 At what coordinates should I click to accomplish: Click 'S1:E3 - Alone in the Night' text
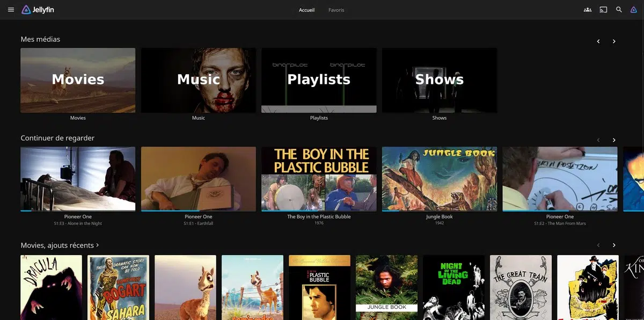tap(78, 223)
